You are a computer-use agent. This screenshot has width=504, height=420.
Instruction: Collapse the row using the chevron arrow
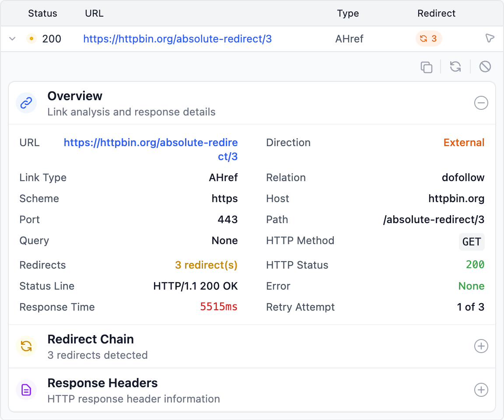click(13, 39)
